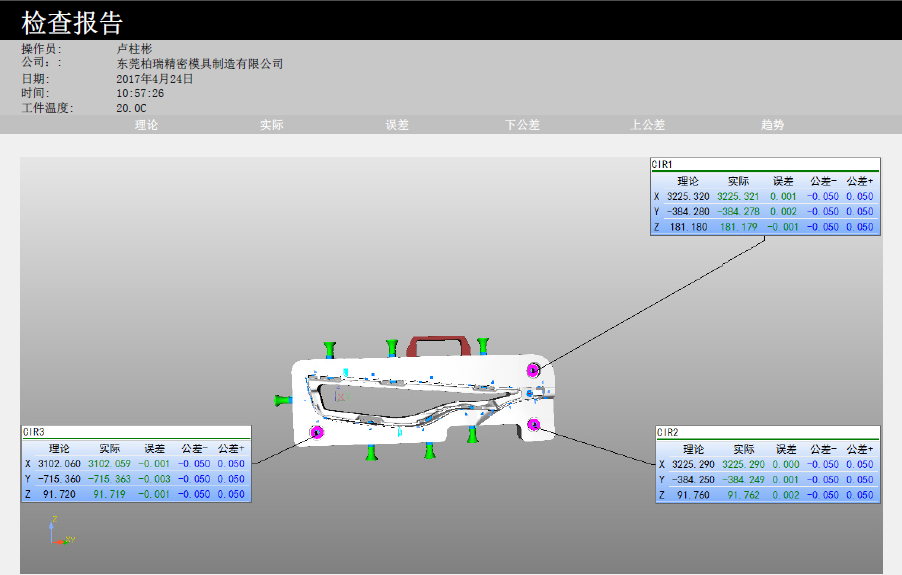The width and height of the screenshot is (902, 575).
Task: Select the green clamp on part's left side
Action: click(282, 399)
